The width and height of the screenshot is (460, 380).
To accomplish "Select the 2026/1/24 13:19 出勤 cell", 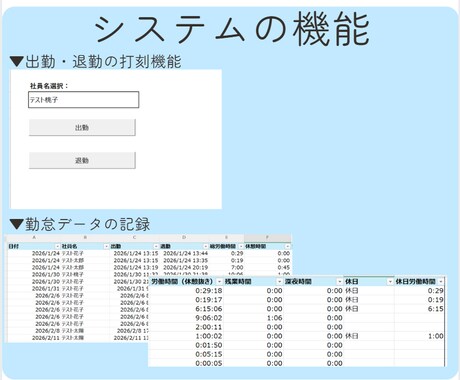I will 135,267.
